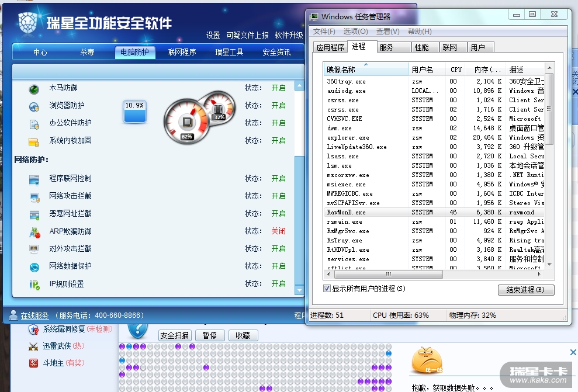The width and height of the screenshot is (578, 392).
Task: Sort processes by 映像名称 column header
Action: click(366, 70)
